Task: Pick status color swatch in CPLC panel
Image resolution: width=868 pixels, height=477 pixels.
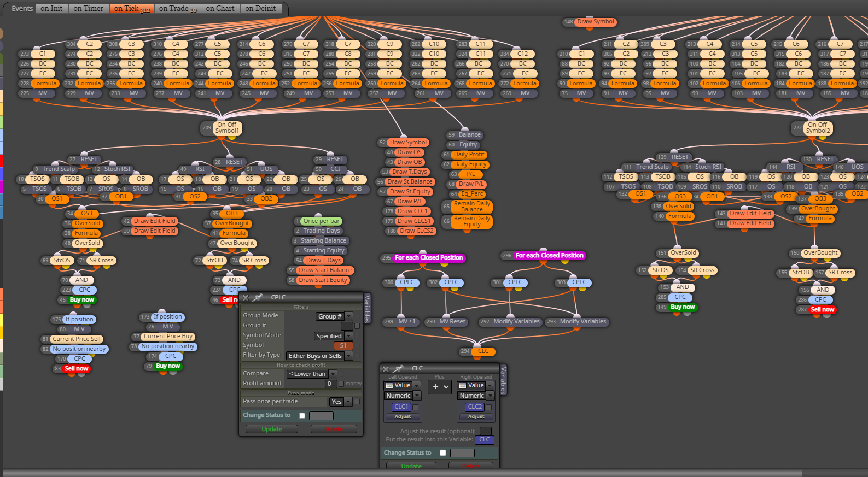Action: 321,416
